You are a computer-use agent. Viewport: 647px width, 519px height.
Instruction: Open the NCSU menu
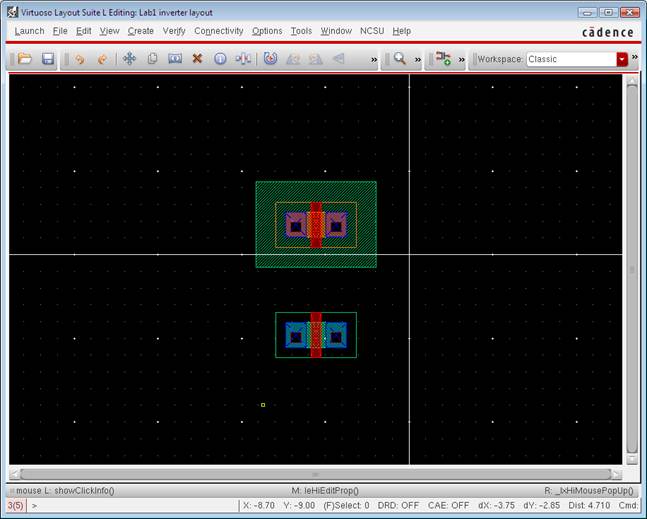(x=372, y=31)
